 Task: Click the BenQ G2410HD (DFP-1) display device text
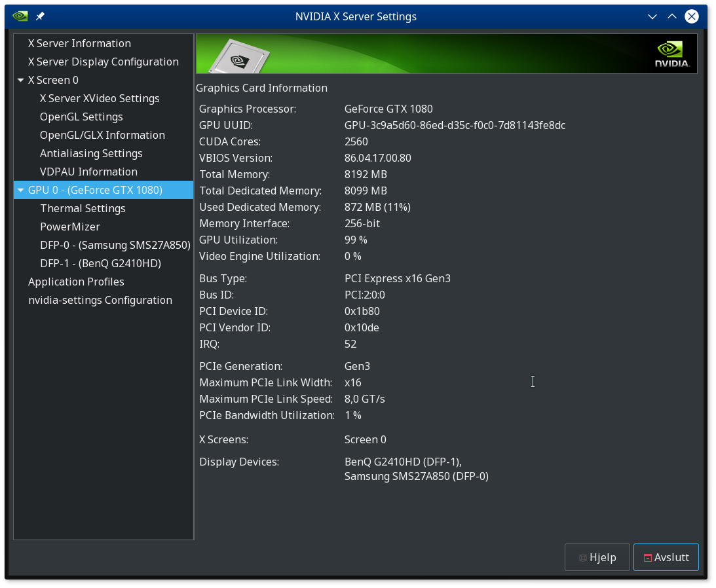coord(404,462)
